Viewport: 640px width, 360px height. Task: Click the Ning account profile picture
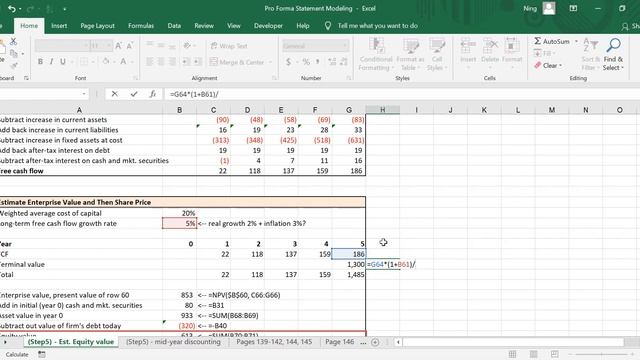[x=549, y=8]
